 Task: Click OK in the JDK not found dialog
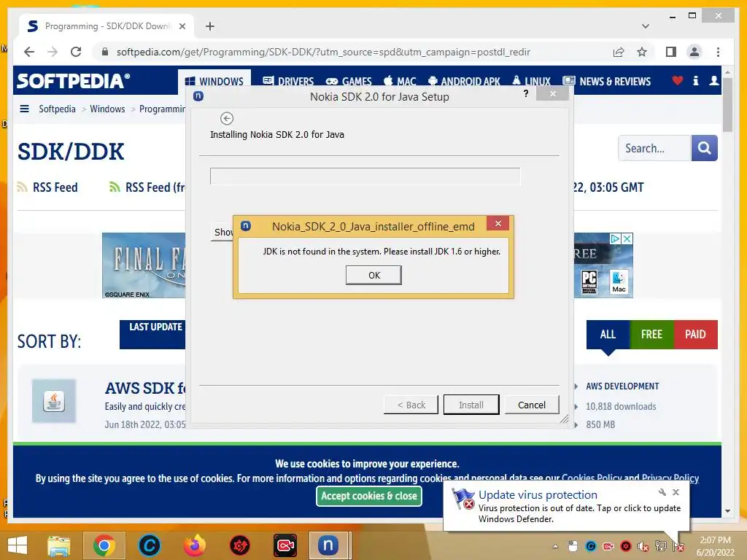tap(373, 275)
